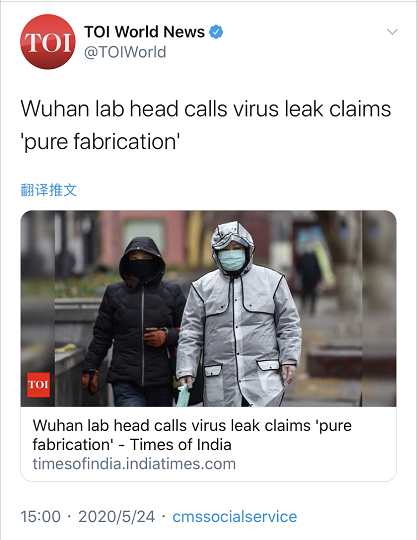Click the empty link card footer area
Image resolution: width=417 pixels, height=540 pixels.
(x=316, y=464)
